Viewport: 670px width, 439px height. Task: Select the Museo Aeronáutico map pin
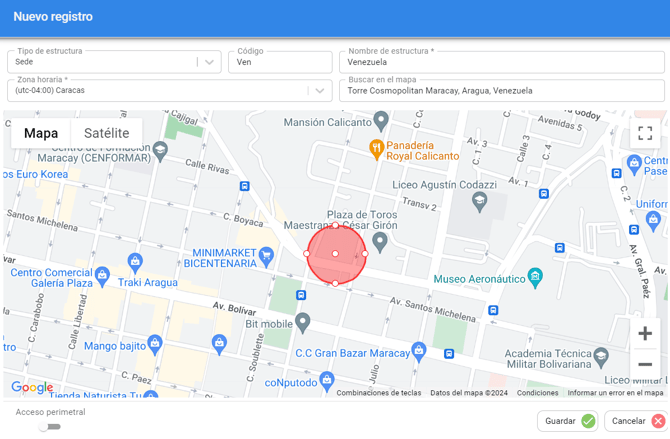[536, 276]
